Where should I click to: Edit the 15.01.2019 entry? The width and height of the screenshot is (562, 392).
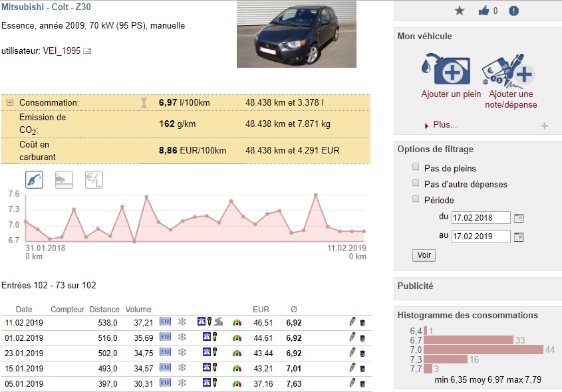(352, 367)
